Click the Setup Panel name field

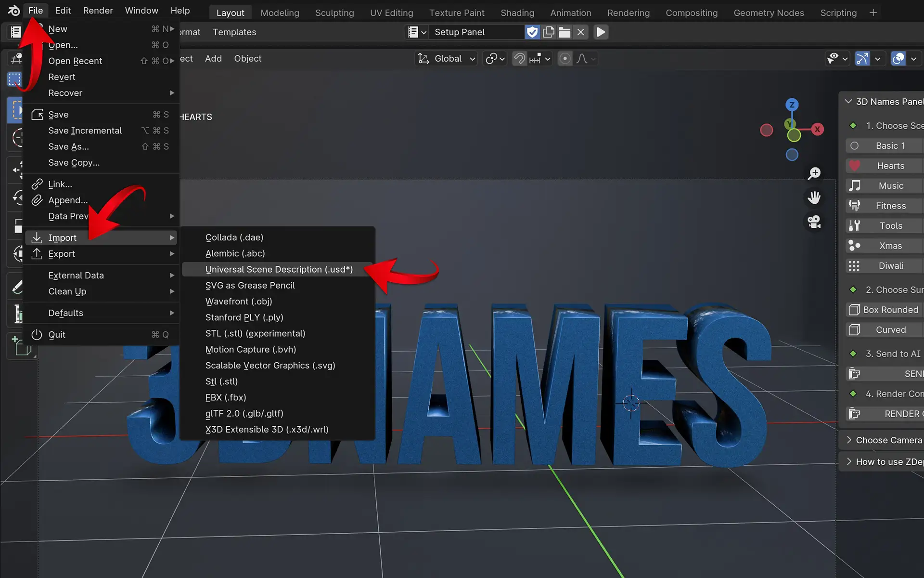tap(476, 32)
